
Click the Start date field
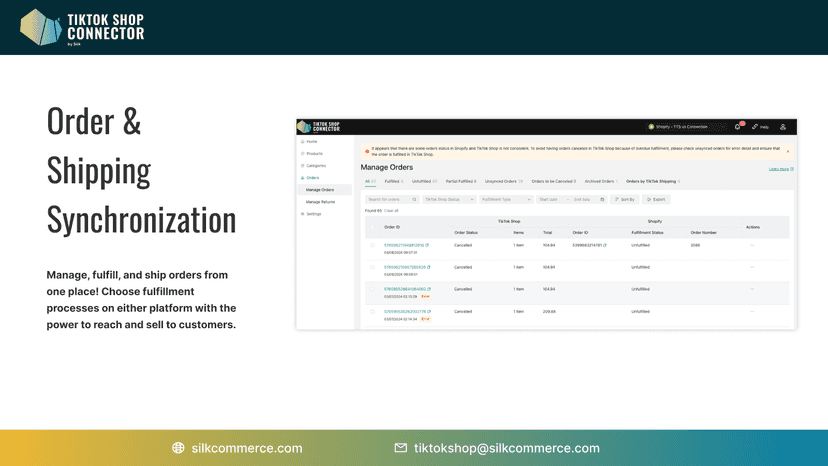pos(551,200)
